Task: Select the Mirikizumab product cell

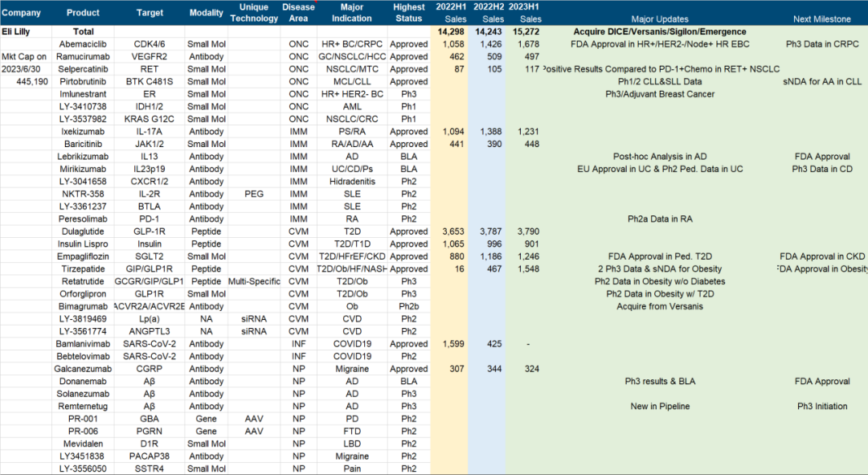Action: (83, 169)
